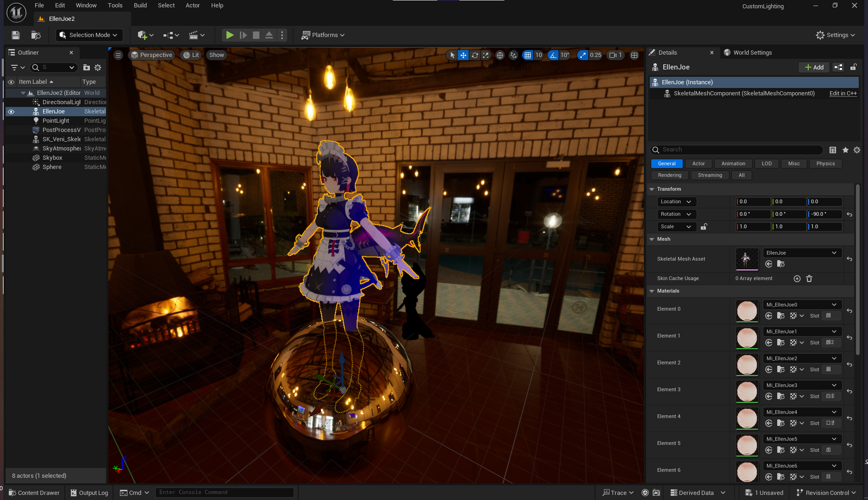Click the stop playback icon

click(256, 35)
